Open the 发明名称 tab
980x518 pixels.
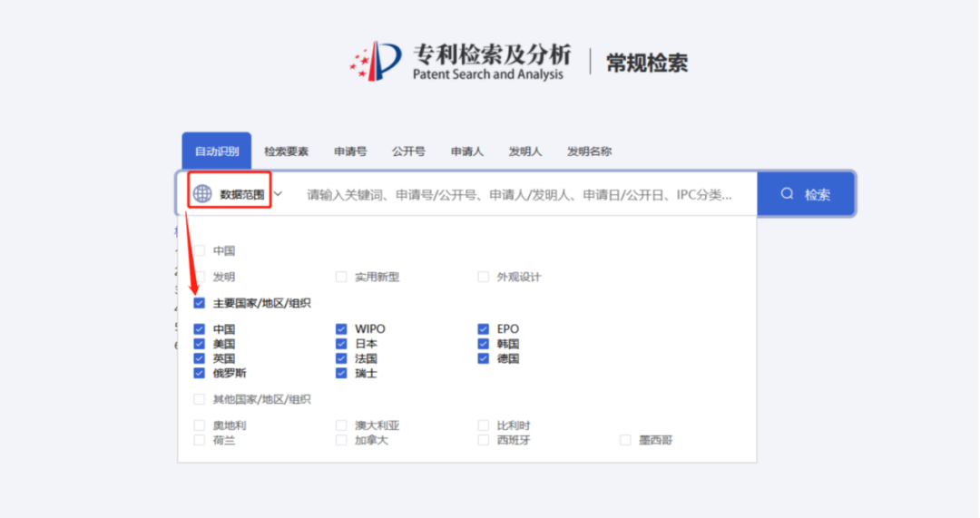[589, 151]
